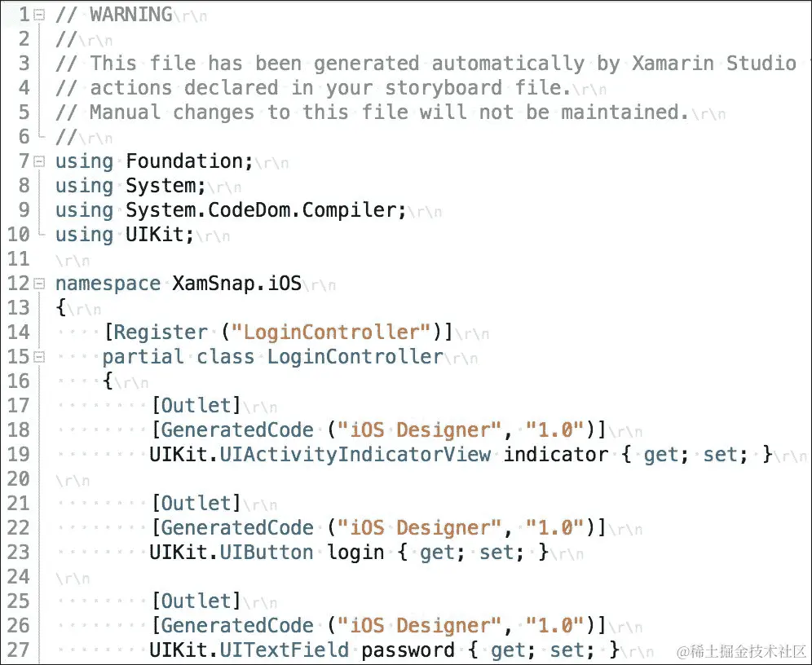Click line number 20 in gutter
The width and height of the screenshot is (812, 665).
coord(19,479)
